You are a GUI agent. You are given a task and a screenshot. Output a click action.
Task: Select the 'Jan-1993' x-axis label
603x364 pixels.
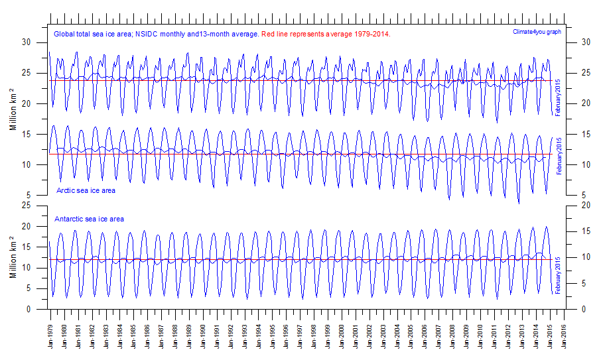tap(244, 337)
